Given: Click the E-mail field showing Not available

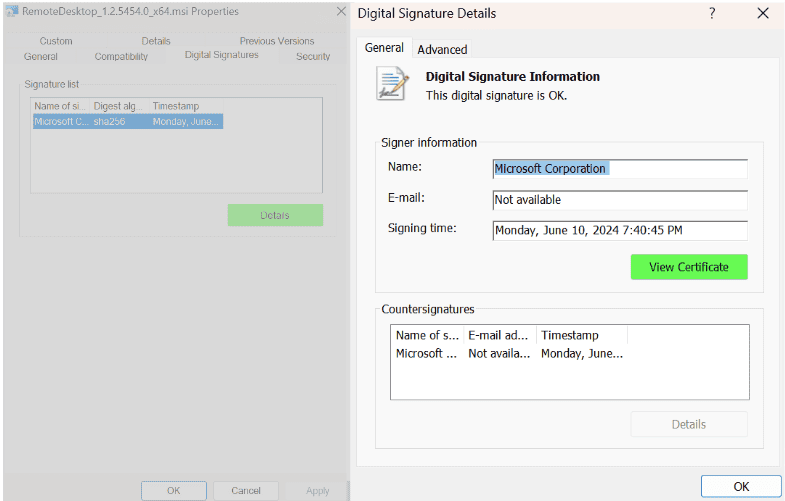Looking at the screenshot, I should click(620, 200).
